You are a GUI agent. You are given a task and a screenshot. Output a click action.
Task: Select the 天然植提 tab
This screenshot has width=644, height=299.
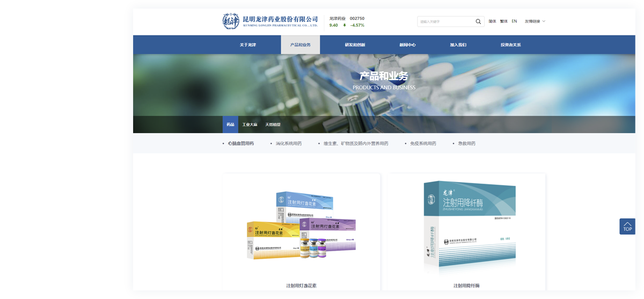273,125
